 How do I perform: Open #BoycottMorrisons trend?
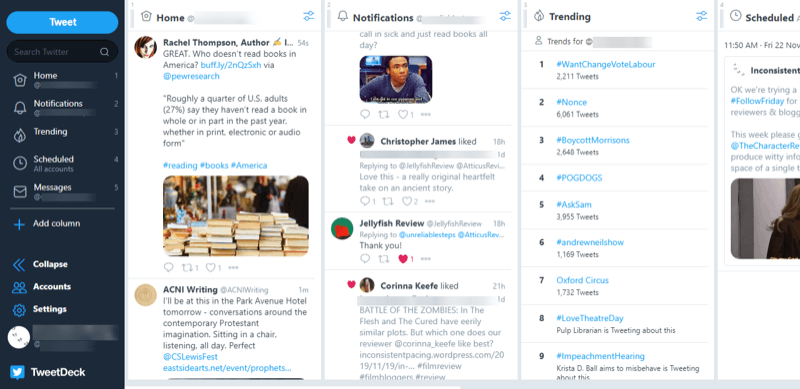click(x=593, y=140)
